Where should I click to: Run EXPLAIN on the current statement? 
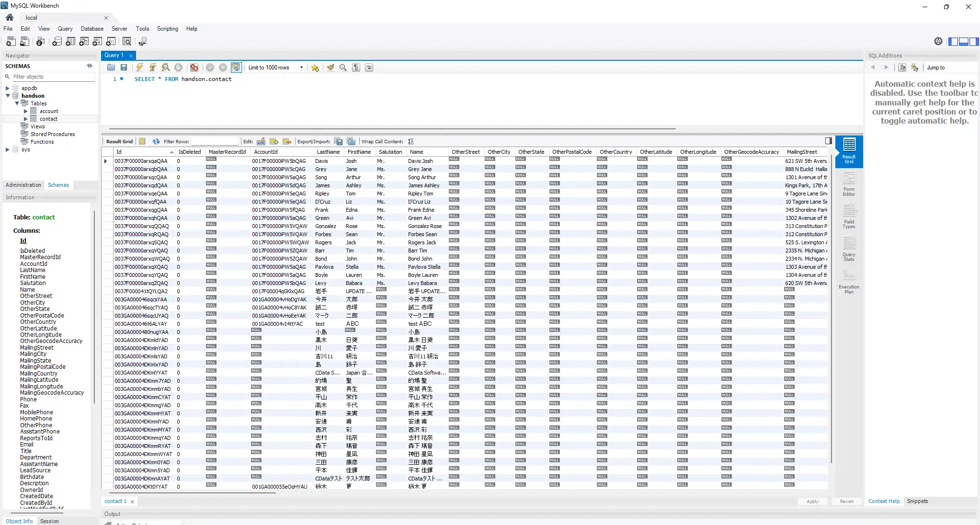coord(166,68)
